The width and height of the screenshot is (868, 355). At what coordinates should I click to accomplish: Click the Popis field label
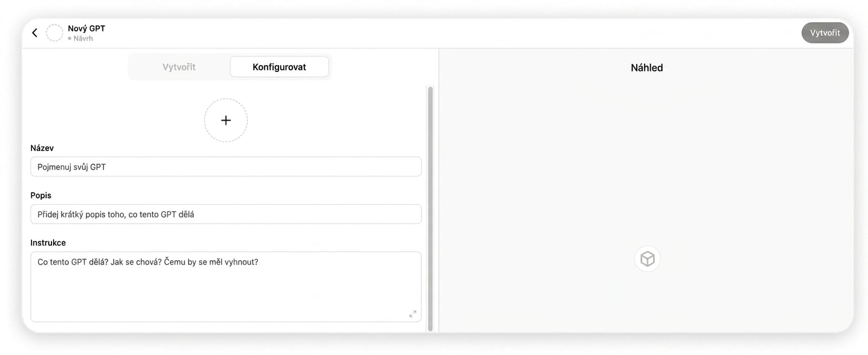pos(41,195)
